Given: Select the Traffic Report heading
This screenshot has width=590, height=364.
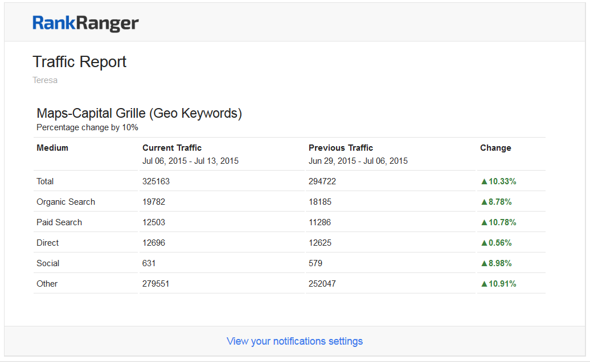Looking at the screenshot, I should pos(79,61).
